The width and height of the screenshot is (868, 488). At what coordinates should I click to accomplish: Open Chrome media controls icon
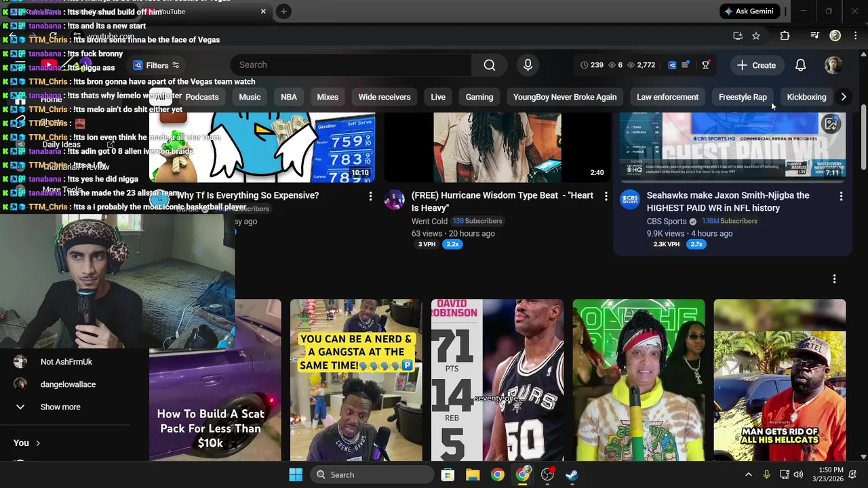(815, 36)
